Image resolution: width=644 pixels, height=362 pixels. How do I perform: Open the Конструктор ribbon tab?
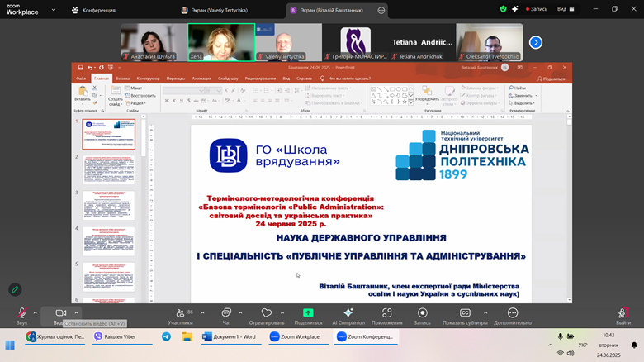[x=148, y=79]
